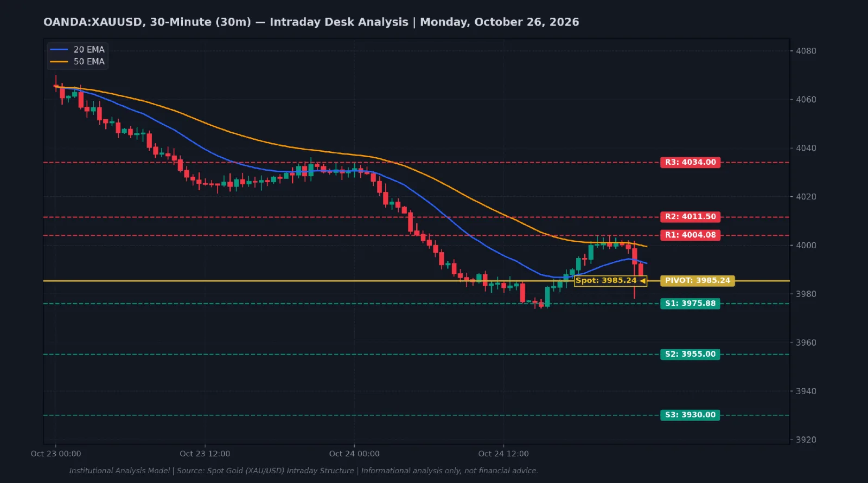Click the R1: 4004.08 resistance label

[690, 235]
